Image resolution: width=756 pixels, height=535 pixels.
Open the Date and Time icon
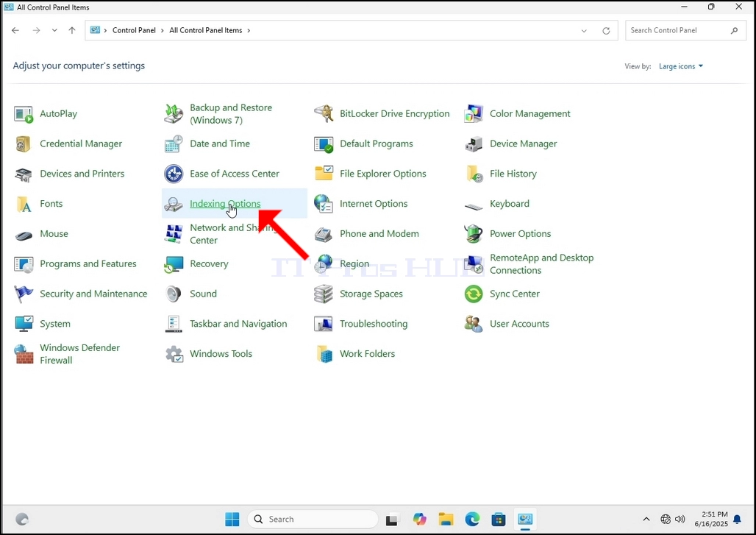pos(174,144)
